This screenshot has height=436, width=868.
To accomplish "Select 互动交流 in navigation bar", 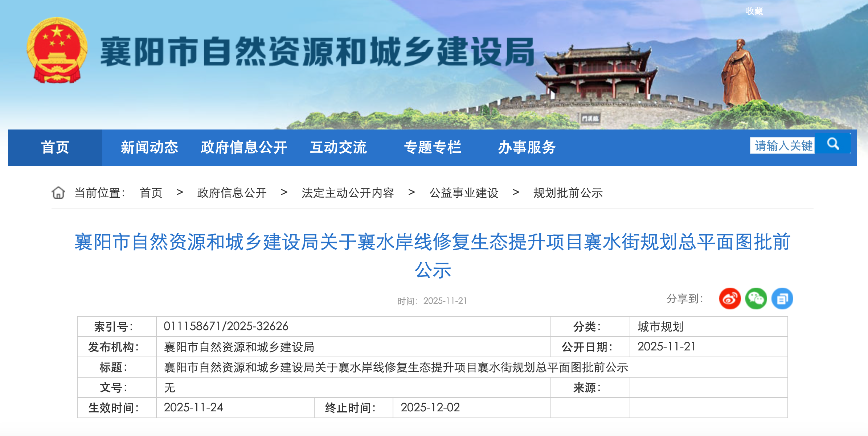I will point(338,147).
